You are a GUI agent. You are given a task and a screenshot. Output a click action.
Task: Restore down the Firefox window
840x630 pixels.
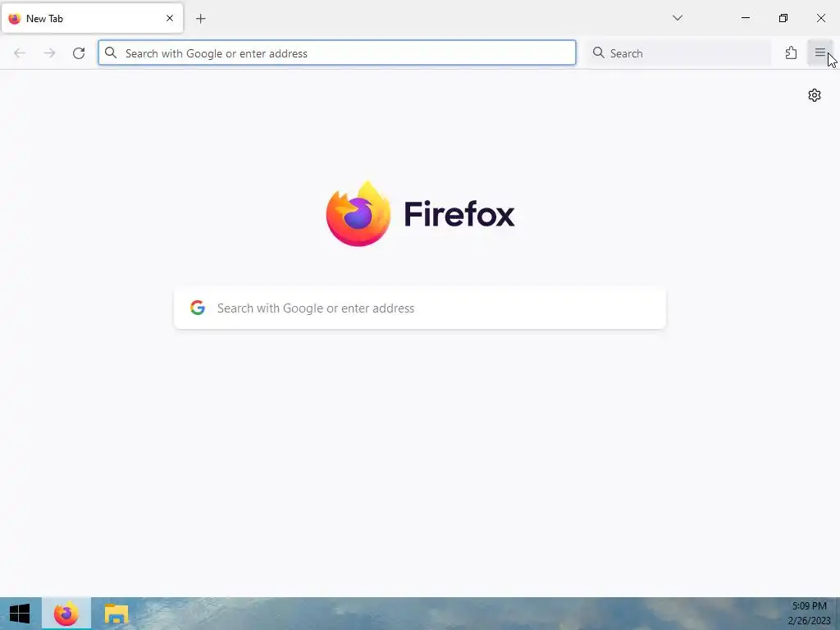tap(783, 18)
